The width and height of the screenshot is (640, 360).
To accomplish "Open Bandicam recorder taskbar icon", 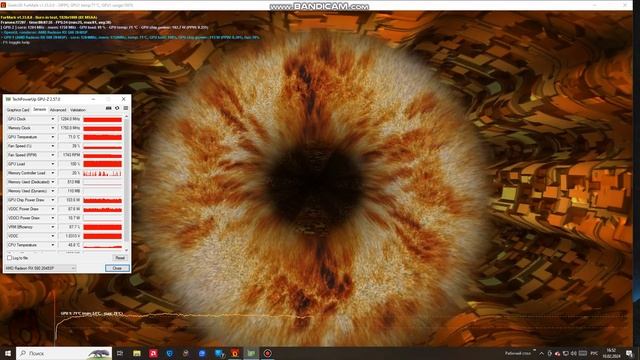I will tap(267, 353).
